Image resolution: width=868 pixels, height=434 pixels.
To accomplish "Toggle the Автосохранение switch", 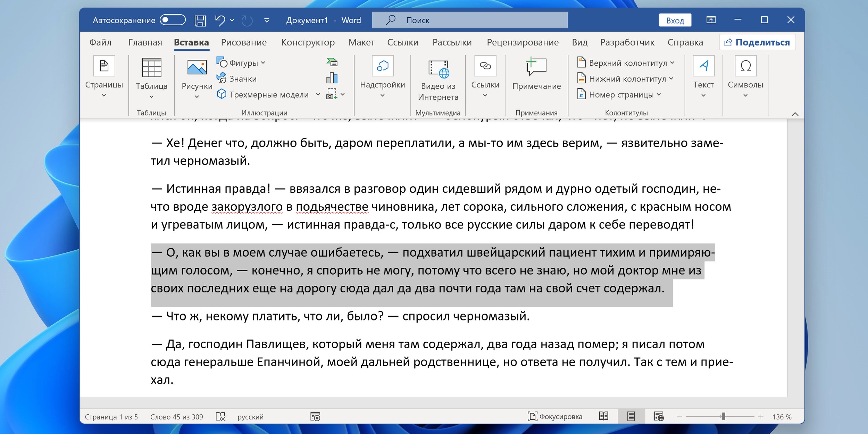I will pos(173,20).
